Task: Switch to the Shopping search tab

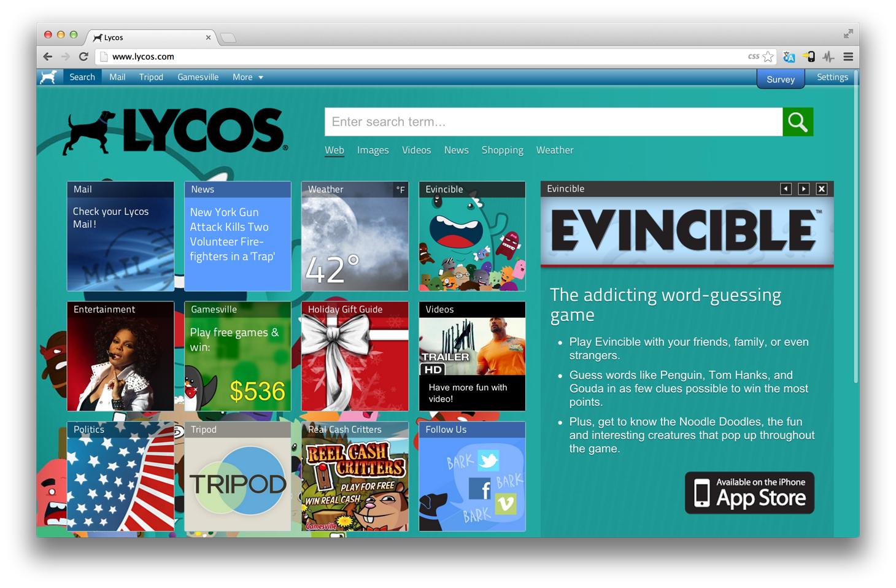Action: tap(502, 150)
